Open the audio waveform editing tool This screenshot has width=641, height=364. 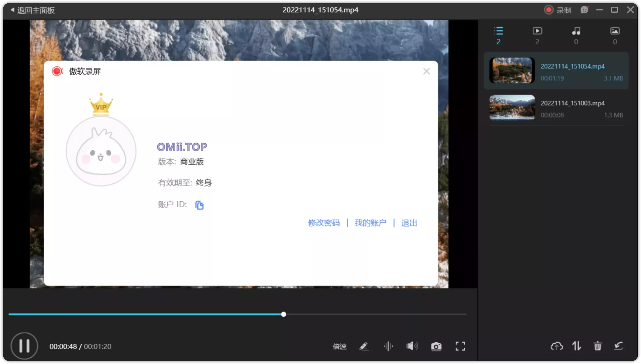[x=388, y=346]
